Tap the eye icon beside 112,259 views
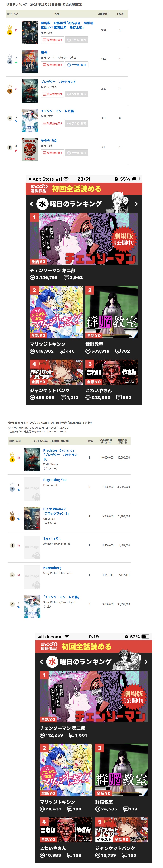Image resolution: width=163 pixels, height=868 pixels. click(x=42, y=735)
